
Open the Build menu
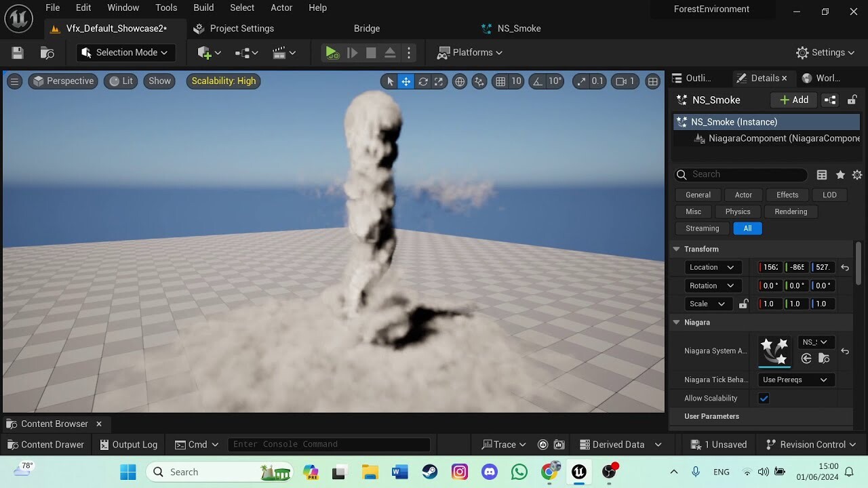click(x=203, y=7)
